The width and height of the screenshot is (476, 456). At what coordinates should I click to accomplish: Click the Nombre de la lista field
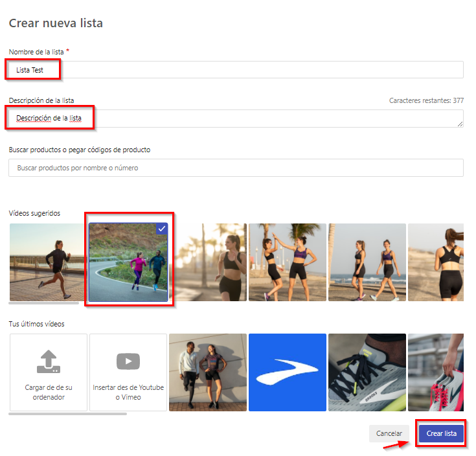tap(236, 70)
